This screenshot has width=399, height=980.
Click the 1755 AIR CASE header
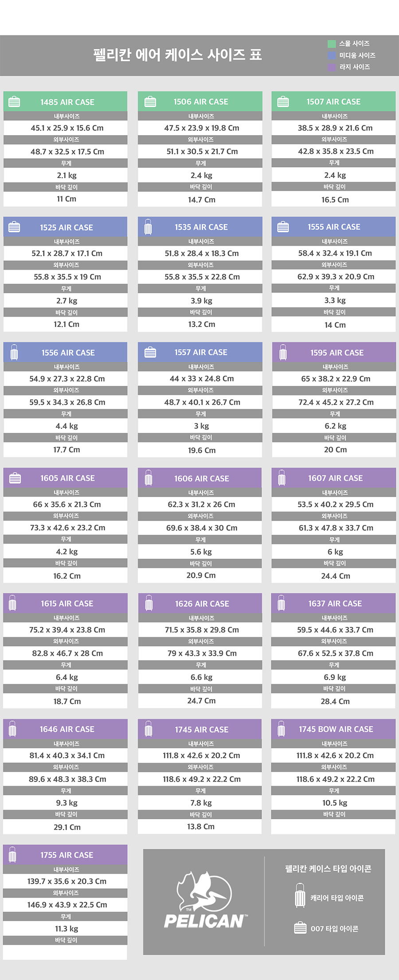pyautogui.click(x=66, y=855)
